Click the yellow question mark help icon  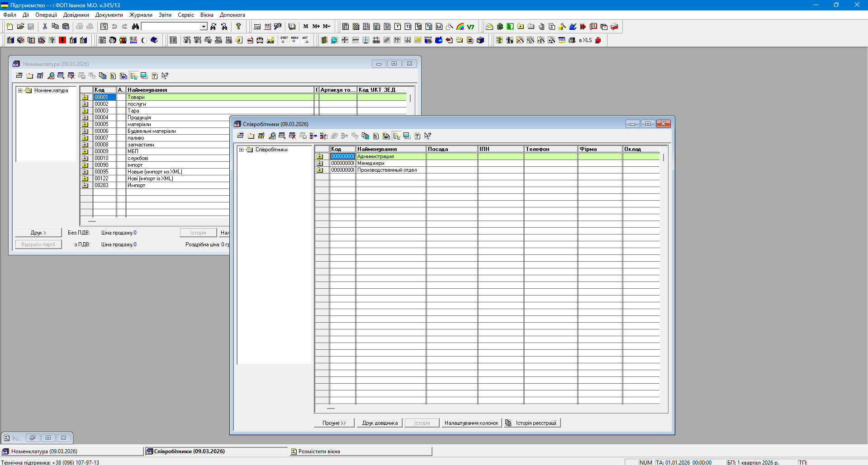coord(238,27)
